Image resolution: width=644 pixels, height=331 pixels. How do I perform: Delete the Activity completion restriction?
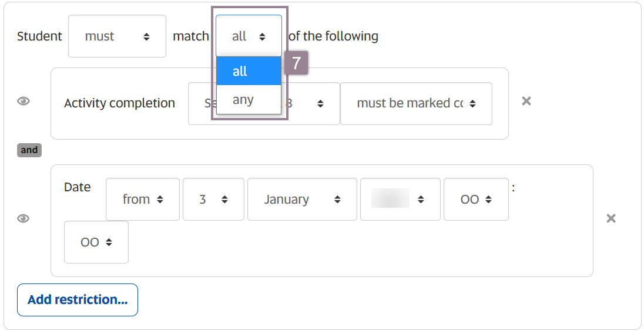pos(526,101)
